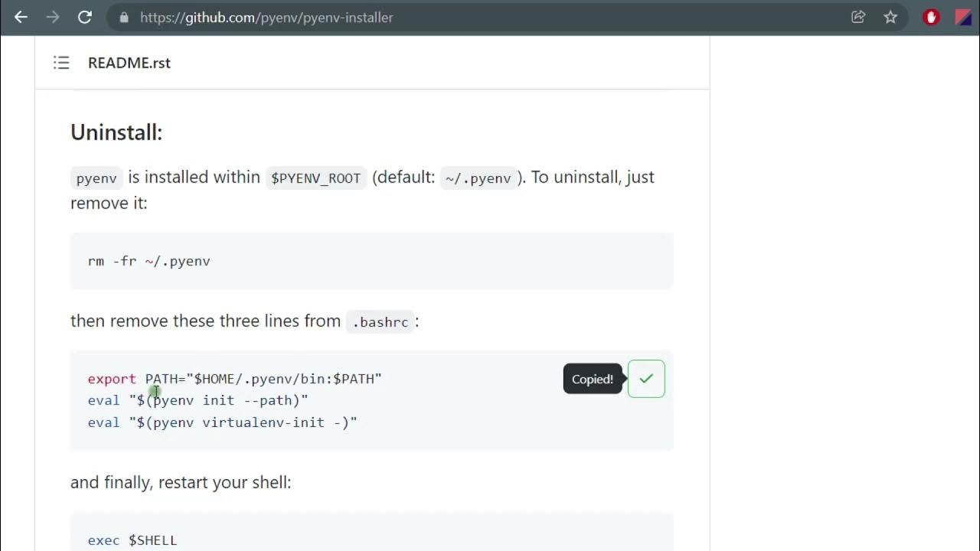Click the padlock site info icon
This screenshot has height=551, width=980.
(124, 17)
